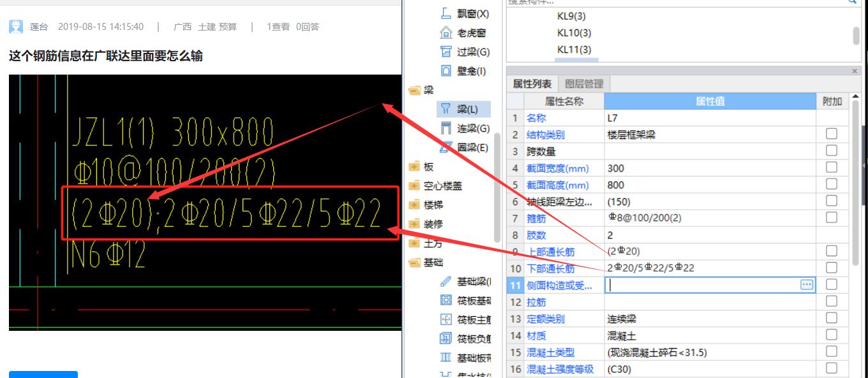Click the 属性值 column header
Screen dimensions: 868x378
coord(710,101)
